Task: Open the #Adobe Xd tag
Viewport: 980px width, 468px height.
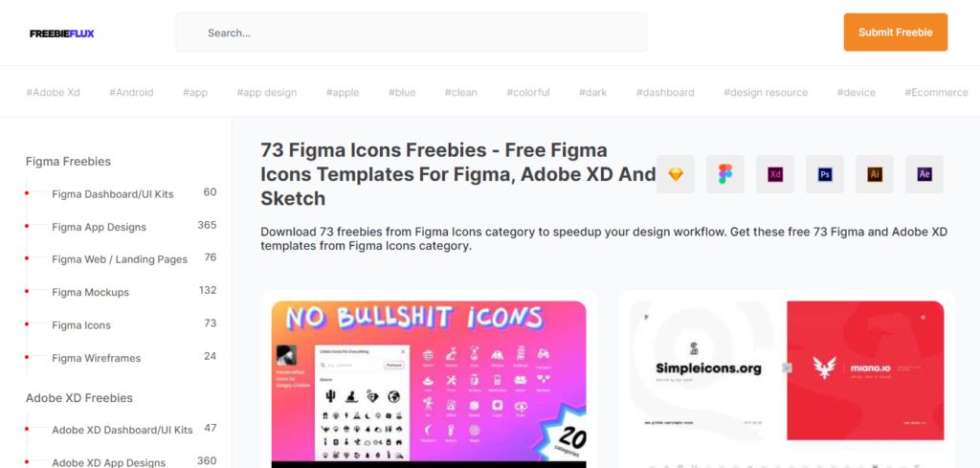Action: 54,93
